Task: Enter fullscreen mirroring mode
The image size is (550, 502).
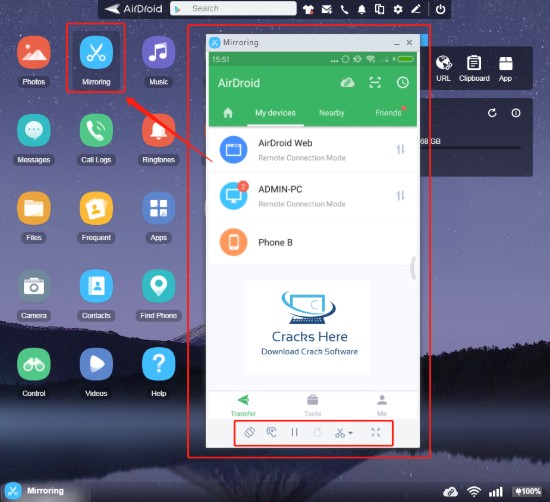Action: (x=376, y=433)
